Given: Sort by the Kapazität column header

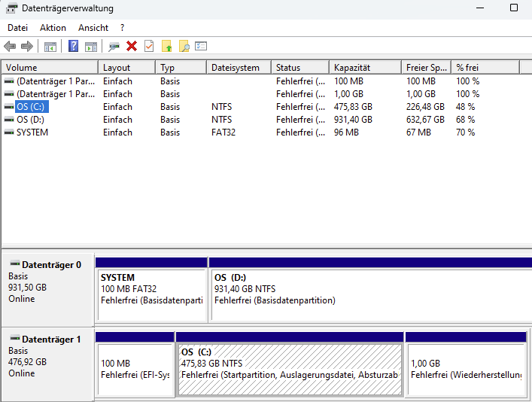Looking at the screenshot, I should point(366,68).
